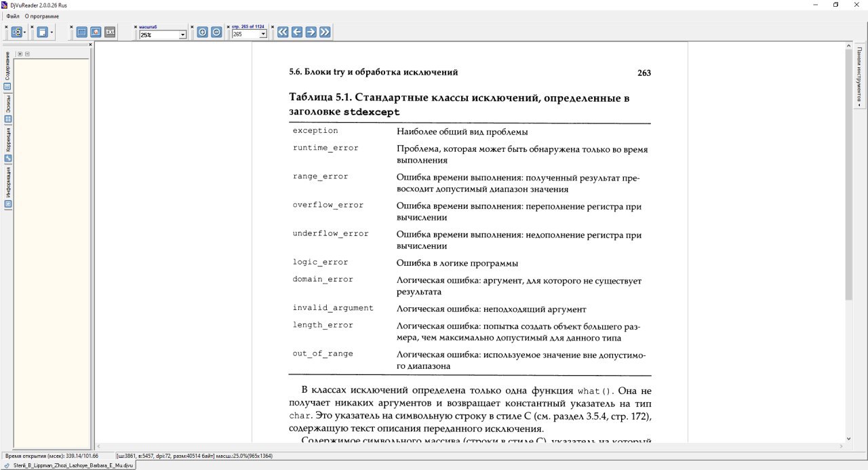The width and height of the screenshot is (868, 470).
Task: Click the page number 263 in header
Action: click(x=644, y=73)
